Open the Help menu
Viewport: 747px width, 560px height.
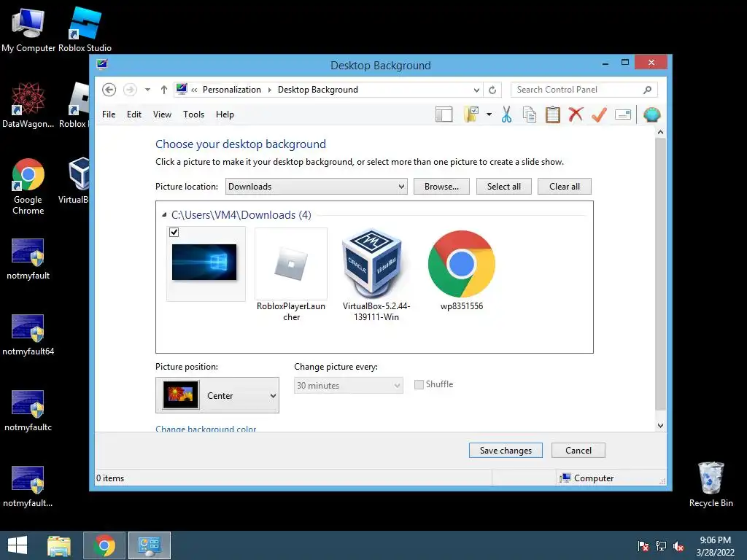pyautogui.click(x=225, y=114)
